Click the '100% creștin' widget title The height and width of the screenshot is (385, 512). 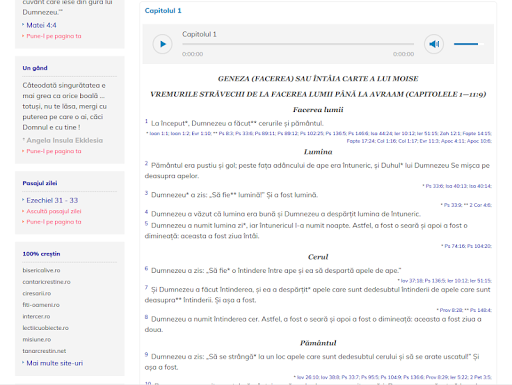click(41, 254)
